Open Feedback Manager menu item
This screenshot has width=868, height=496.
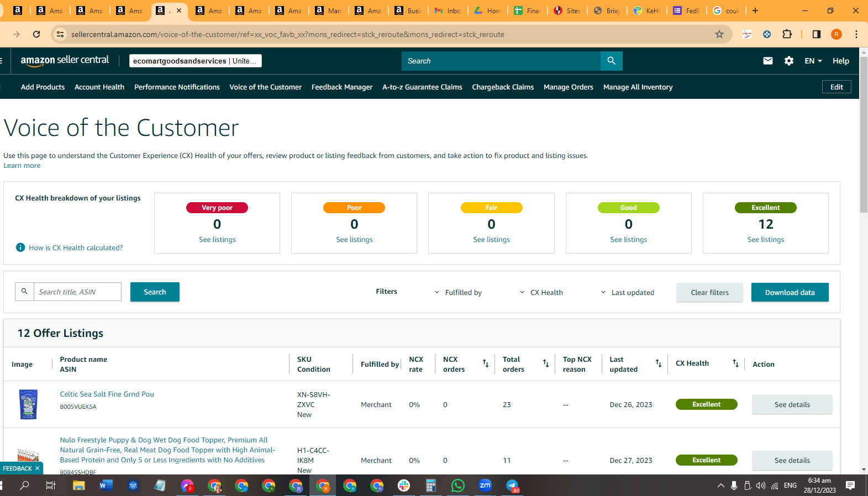pyautogui.click(x=342, y=87)
